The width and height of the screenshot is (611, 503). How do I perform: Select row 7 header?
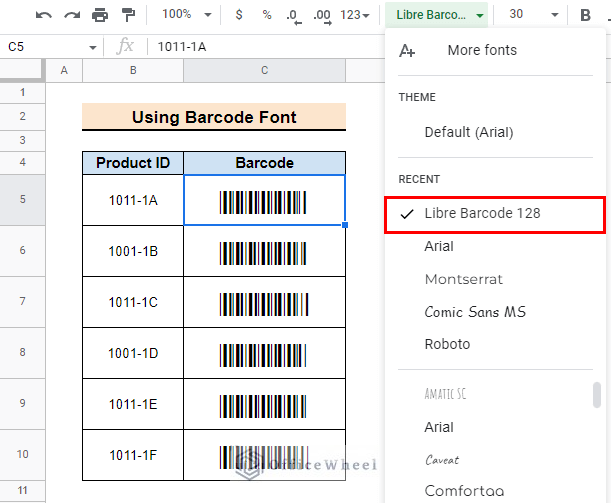[x=22, y=302]
